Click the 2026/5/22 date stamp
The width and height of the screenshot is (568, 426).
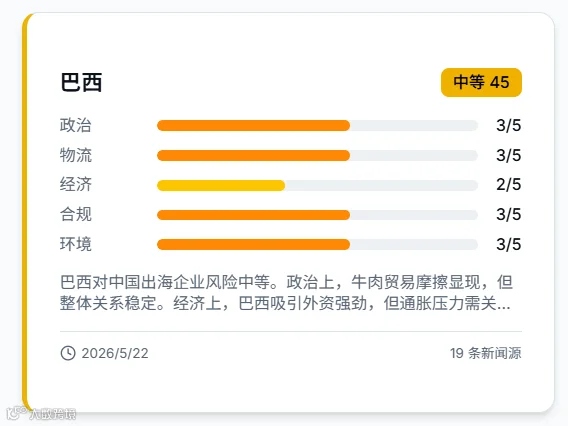point(115,353)
